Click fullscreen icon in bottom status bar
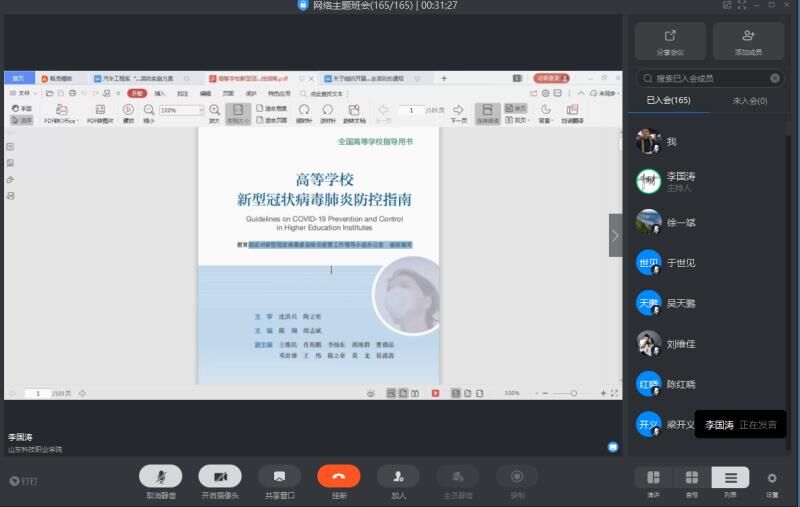Screen dimensions: 800x507 click(x=614, y=393)
